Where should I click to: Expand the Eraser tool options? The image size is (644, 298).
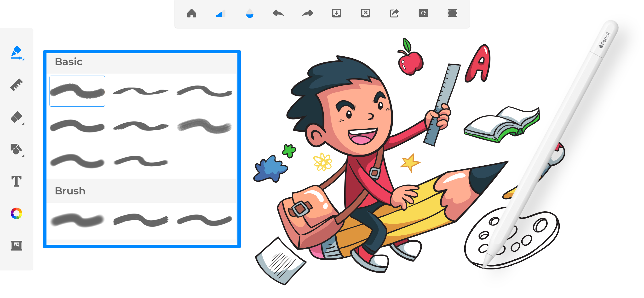click(x=17, y=117)
